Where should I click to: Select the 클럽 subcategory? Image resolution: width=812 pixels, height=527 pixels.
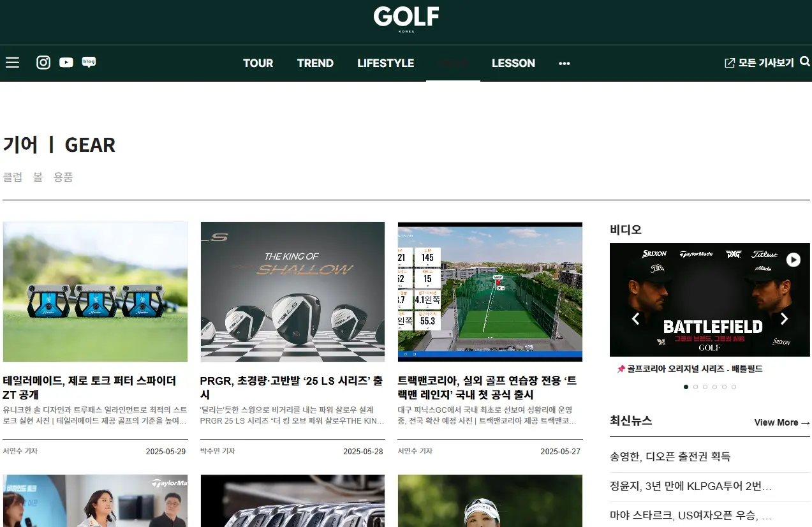[x=12, y=177]
